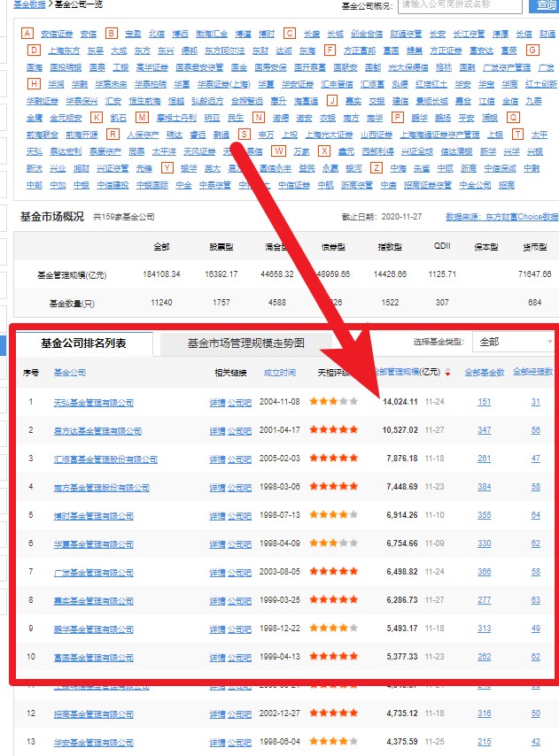Open 汇添富基金管理股份有限公司 in the ranking table
Viewport: 559px width, 756px height.
pyautogui.click(x=105, y=459)
